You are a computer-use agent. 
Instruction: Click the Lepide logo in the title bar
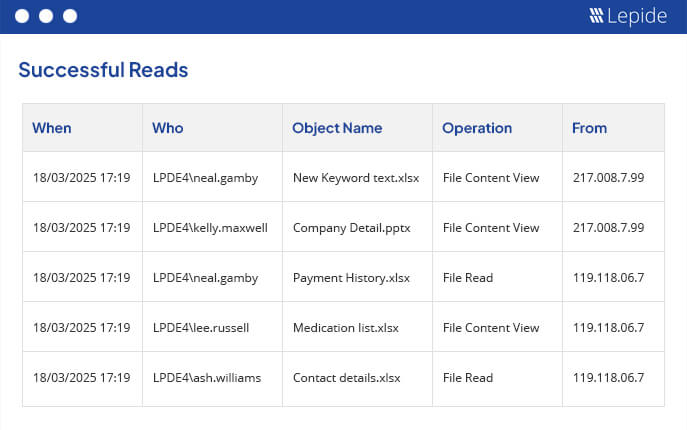tap(628, 16)
